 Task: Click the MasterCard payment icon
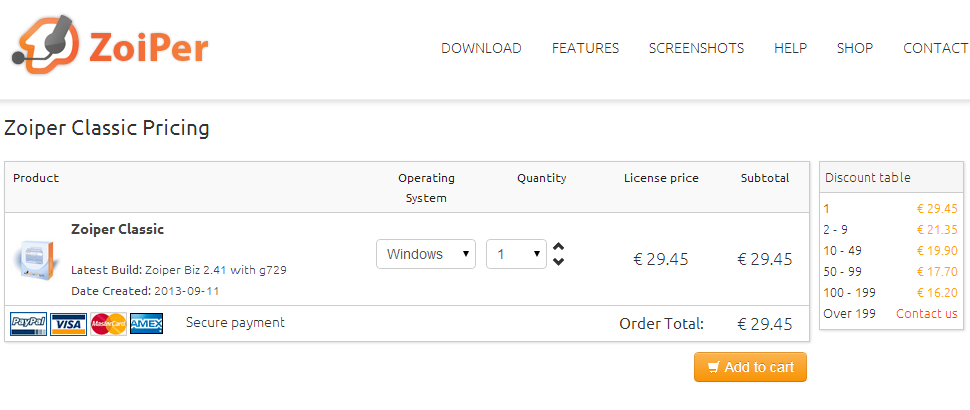coord(109,324)
